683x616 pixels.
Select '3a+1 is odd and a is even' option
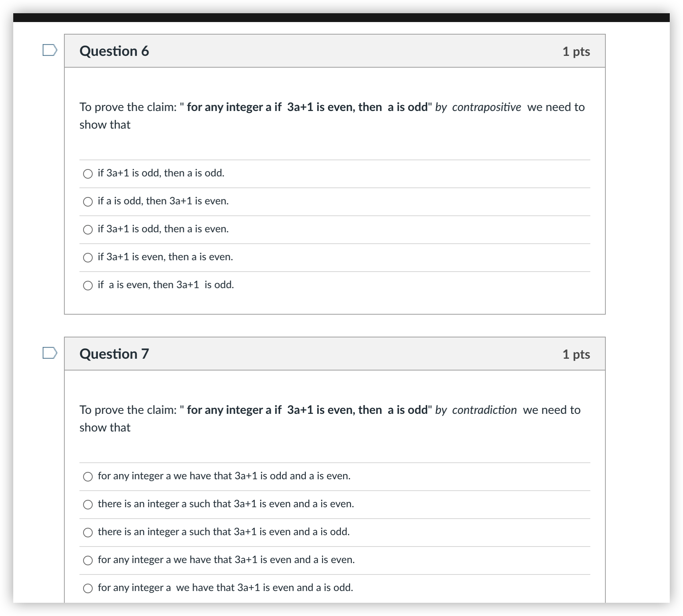(x=88, y=477)
